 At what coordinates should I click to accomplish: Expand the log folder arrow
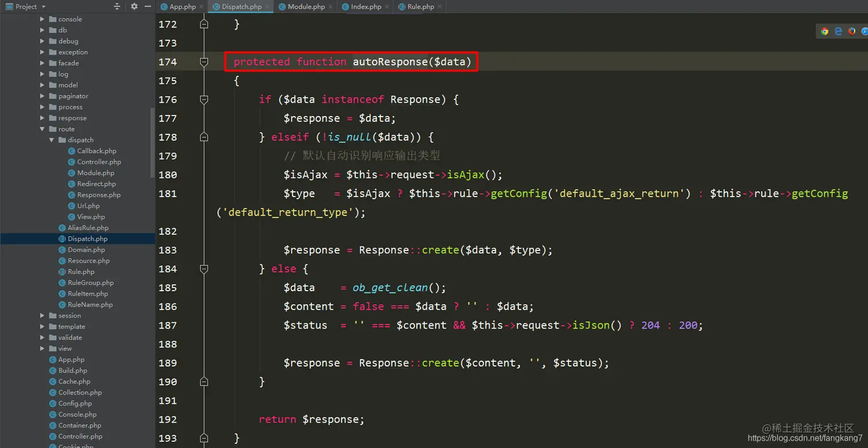42,74
